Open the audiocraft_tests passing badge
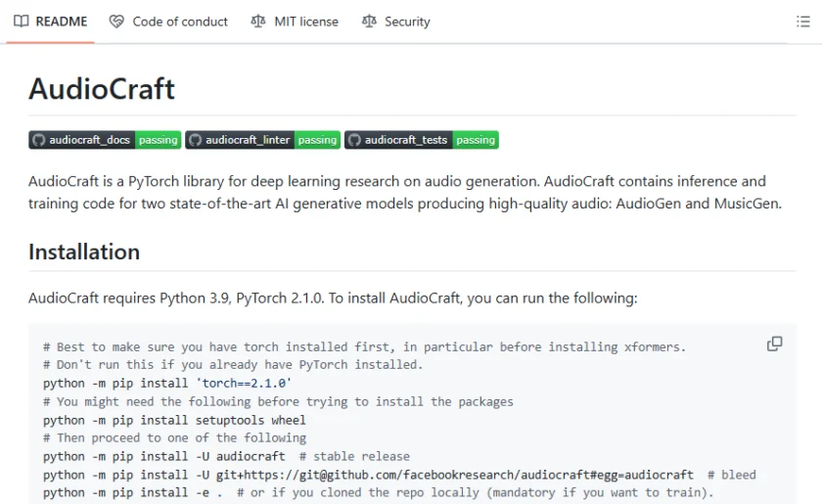This screenshot has width=822, height=504. point(422,140)
